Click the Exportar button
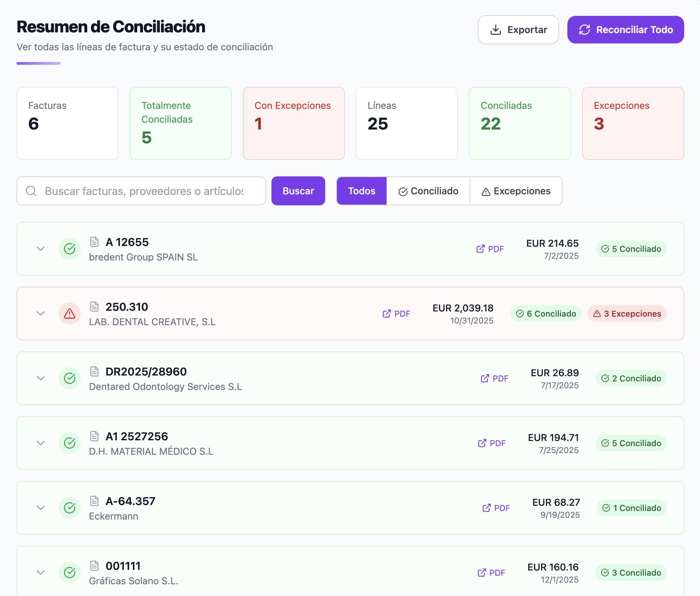This screenshot has width=700, height=596. coord(518,30)
